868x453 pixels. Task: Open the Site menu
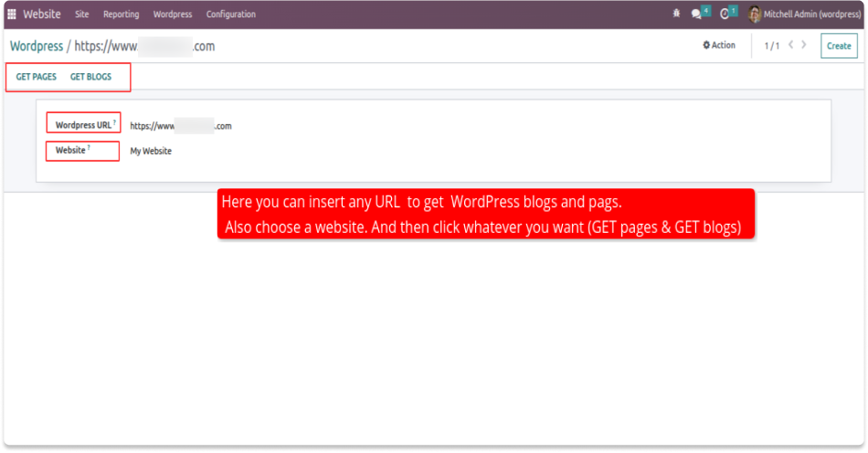82,15
